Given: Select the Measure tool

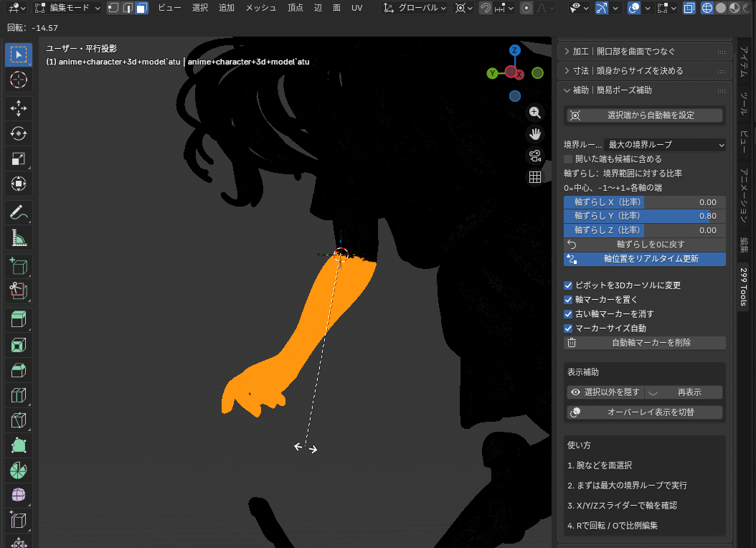Looking at the screenshot, I should [19, 237].
